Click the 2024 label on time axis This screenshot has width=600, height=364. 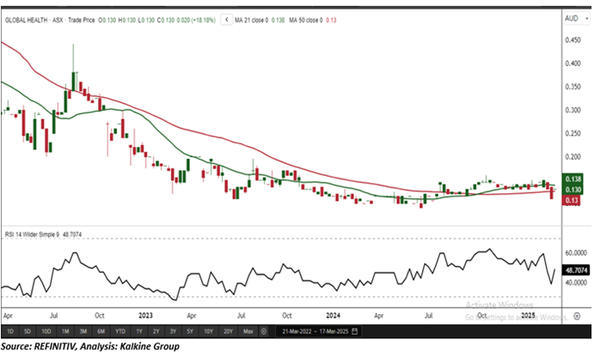point(333,316)
